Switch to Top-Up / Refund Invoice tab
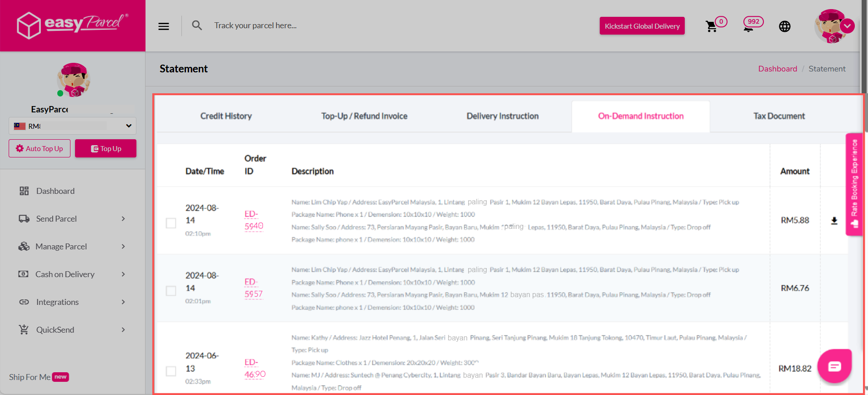The height and width of the screenshot is (395, 868). click(364, 116)
